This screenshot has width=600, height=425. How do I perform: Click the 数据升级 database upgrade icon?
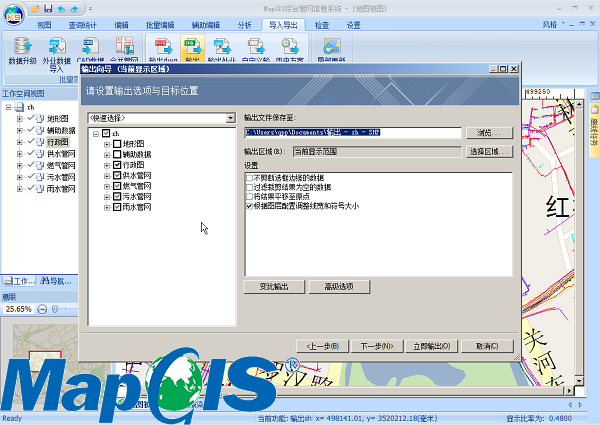click(x=23, y=46)
